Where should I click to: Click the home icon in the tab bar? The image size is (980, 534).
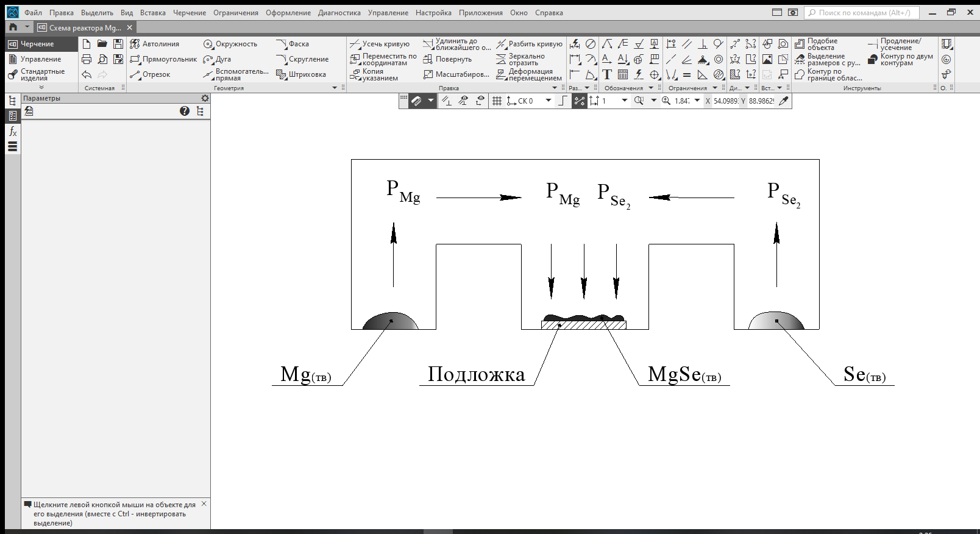tap(13, 27)
